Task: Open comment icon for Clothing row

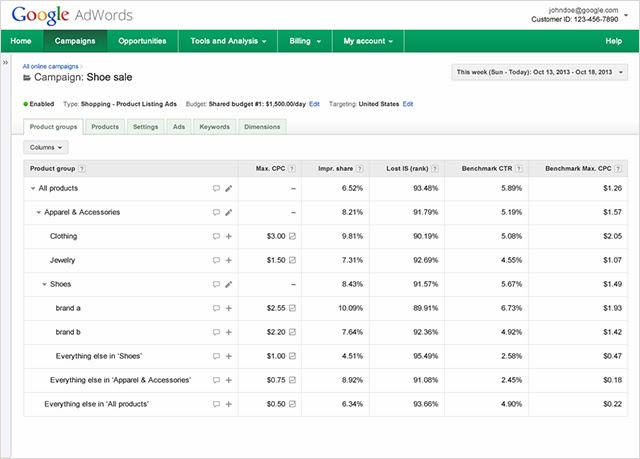Action: [x=216, y=236]
